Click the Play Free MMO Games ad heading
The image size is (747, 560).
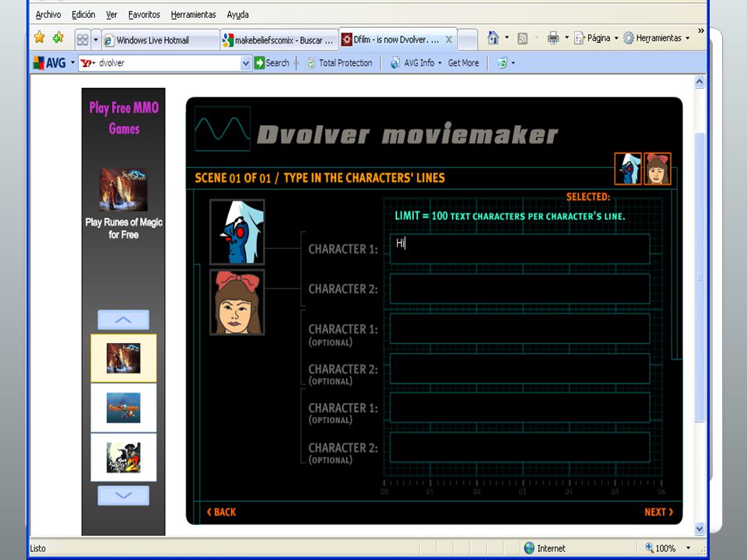pyautogui.click(x=124, y=117)
